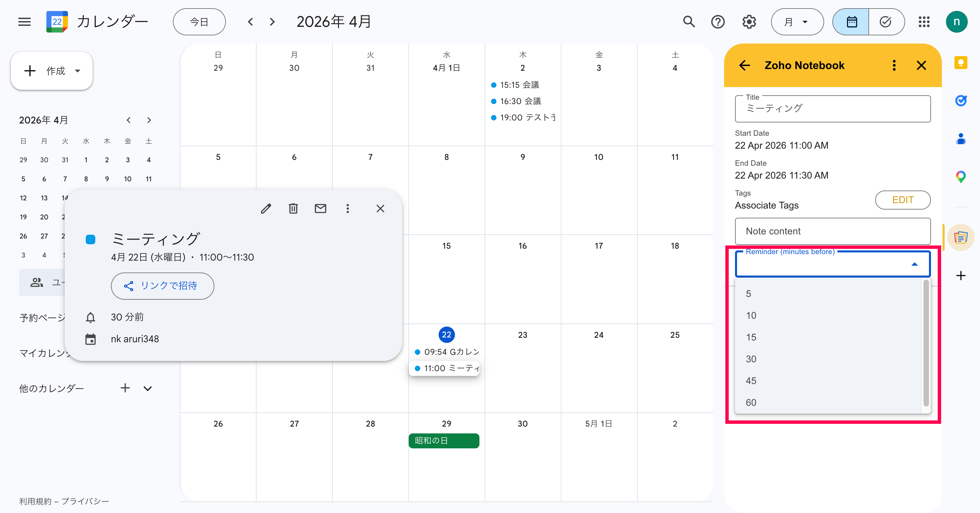Expand the 作成 create dropdown
The image size is (980, 513).
(78, 71)
